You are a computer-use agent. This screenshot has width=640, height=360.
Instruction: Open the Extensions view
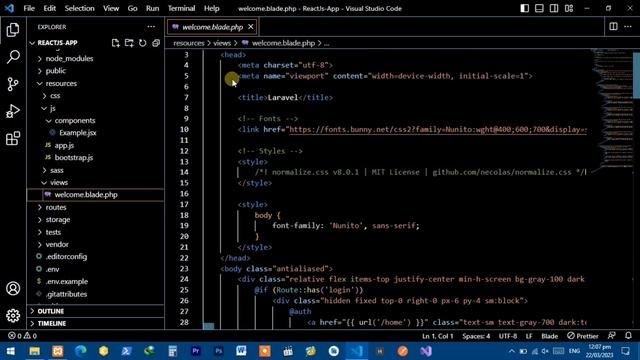point(13,138)
